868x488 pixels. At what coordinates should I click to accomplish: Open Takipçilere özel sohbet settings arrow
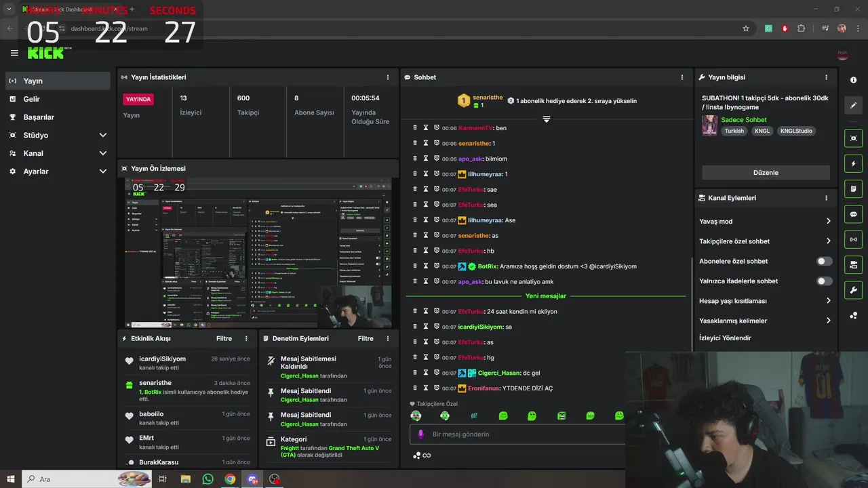828,241
